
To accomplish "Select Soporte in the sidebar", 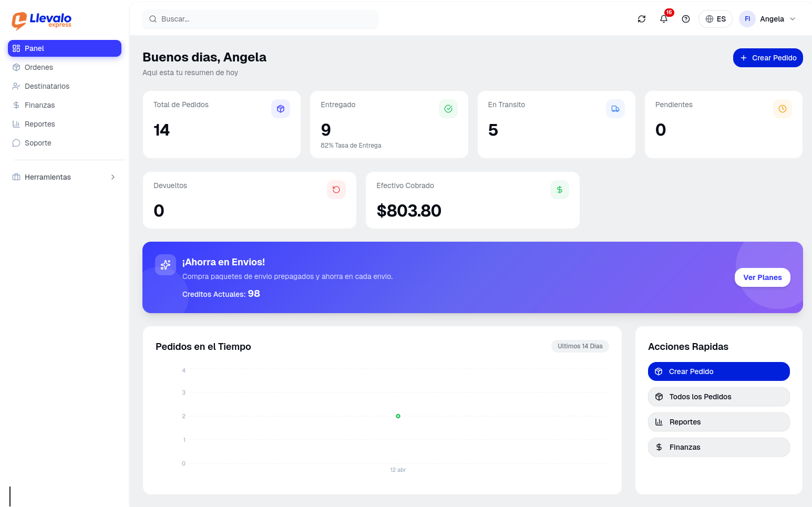I will pos(38,143).
